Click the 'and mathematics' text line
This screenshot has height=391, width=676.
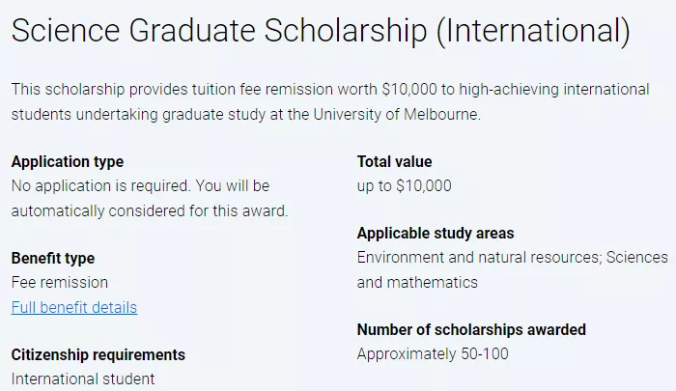(417, 282)
